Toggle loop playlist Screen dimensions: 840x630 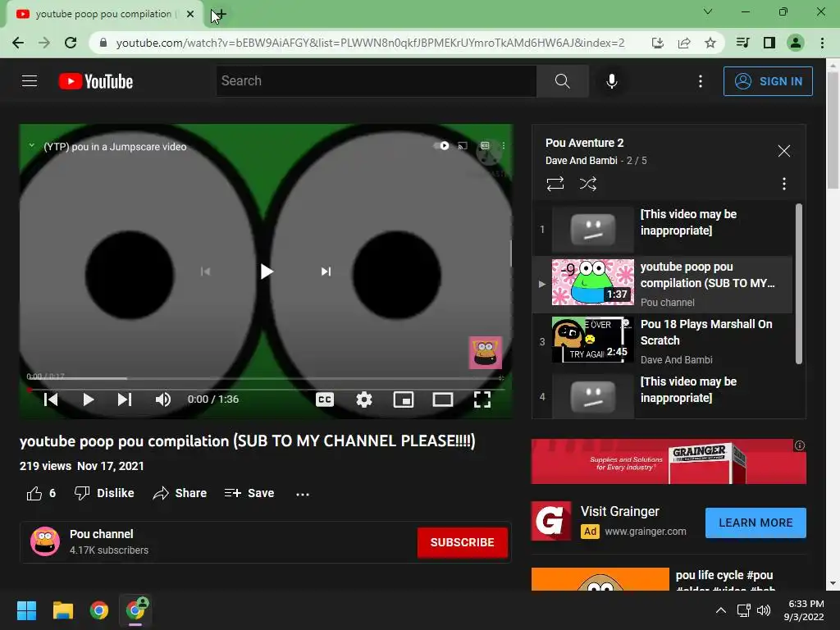click(555, 184)
